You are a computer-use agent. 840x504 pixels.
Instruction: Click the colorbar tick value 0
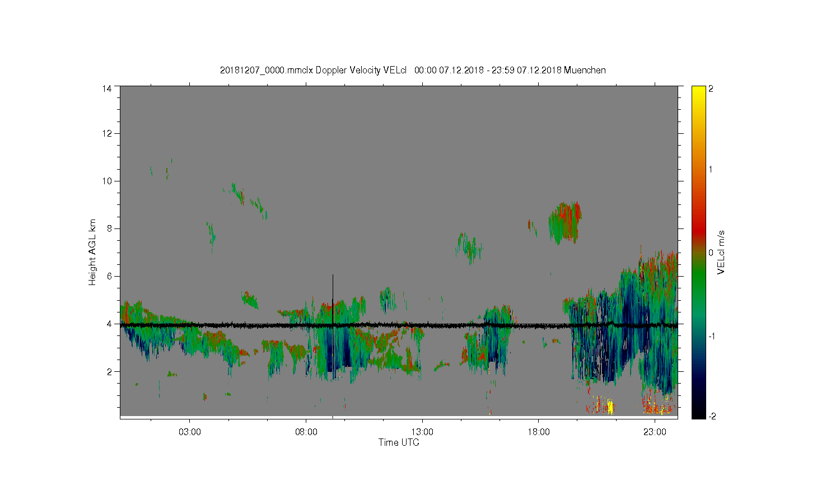point(711,253)
